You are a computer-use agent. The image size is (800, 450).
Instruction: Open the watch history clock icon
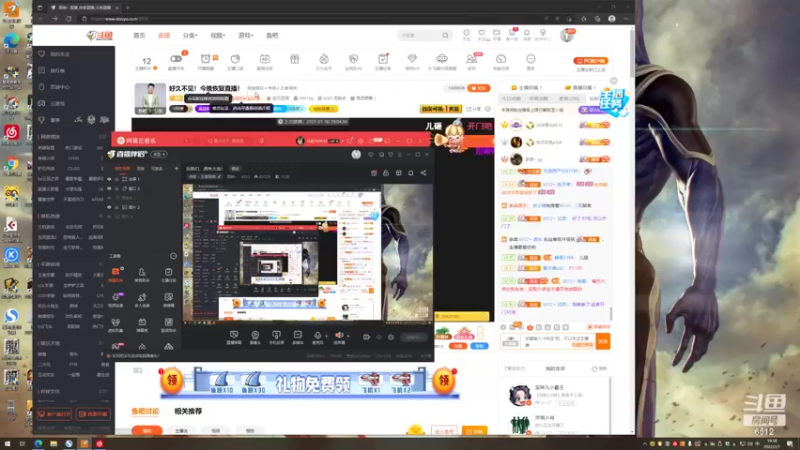pos(466,33)
